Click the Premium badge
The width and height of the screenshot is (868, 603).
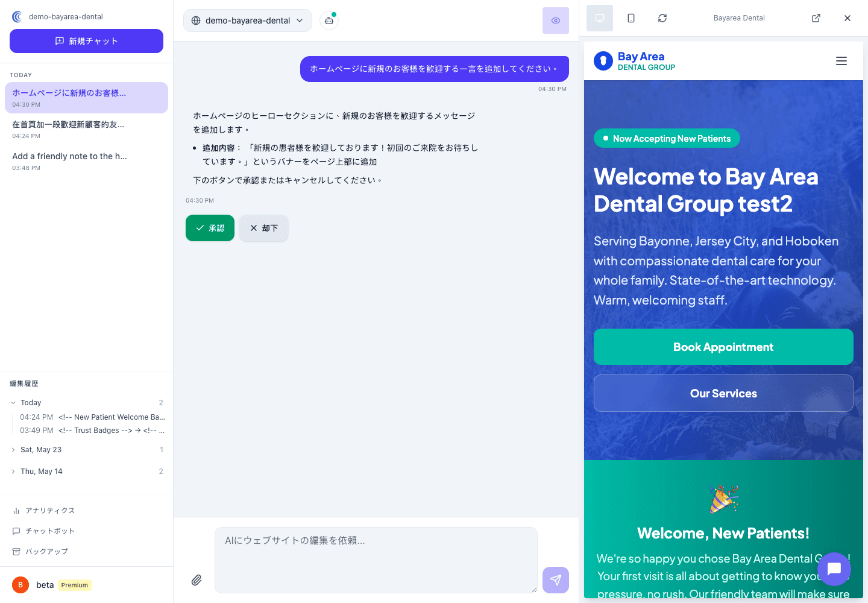pos(75,585)
